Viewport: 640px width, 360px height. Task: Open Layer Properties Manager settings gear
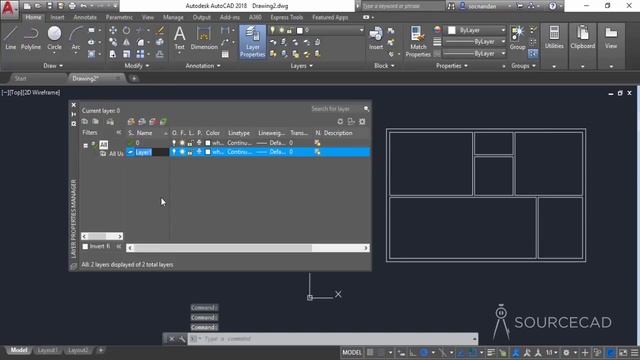tap(362, 122)
